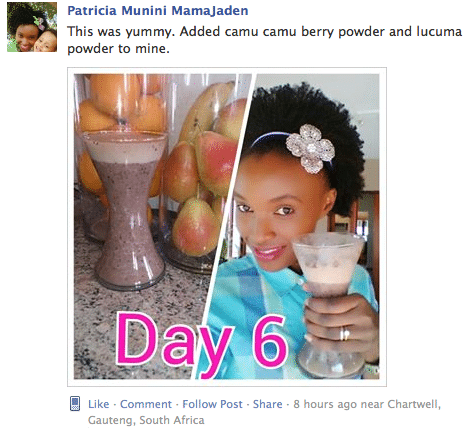
Task: Click the ring on the hand in photo
Action: pyautogui.click(x=344, y=333)
